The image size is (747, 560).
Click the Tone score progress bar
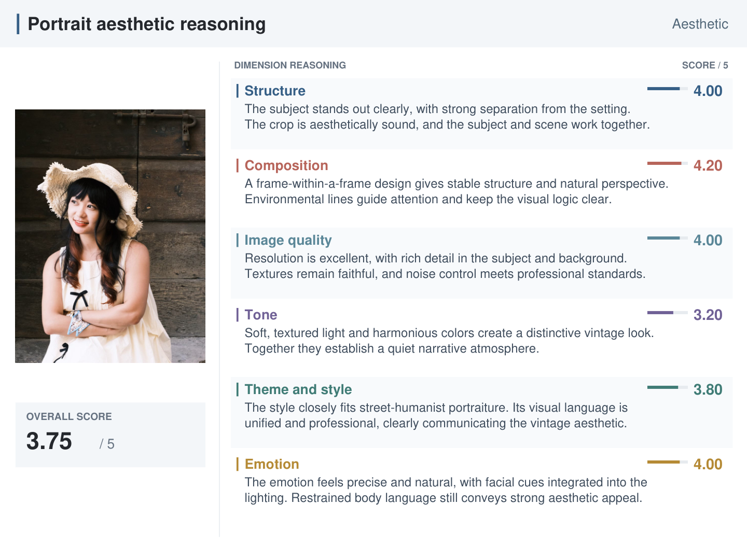(668, 313)
